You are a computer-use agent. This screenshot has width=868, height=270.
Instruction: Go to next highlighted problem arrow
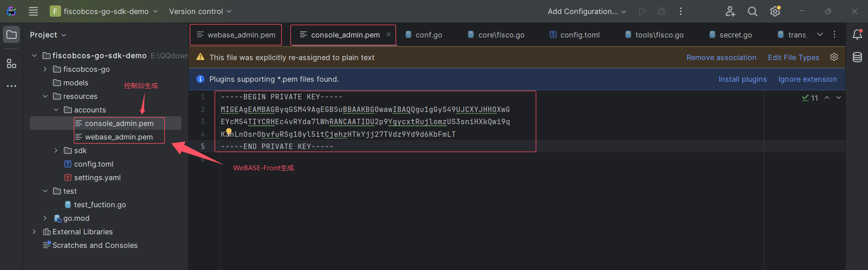click(x=839, y=98)
